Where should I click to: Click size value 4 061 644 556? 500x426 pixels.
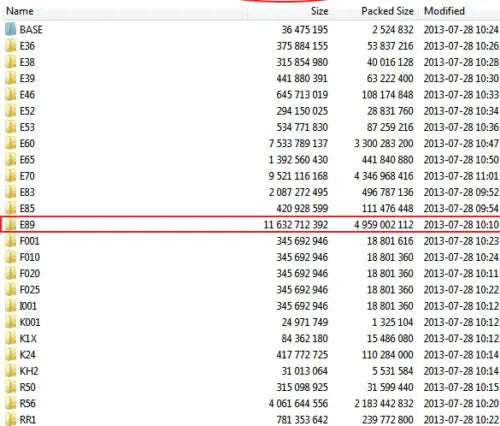coord(298,403)
